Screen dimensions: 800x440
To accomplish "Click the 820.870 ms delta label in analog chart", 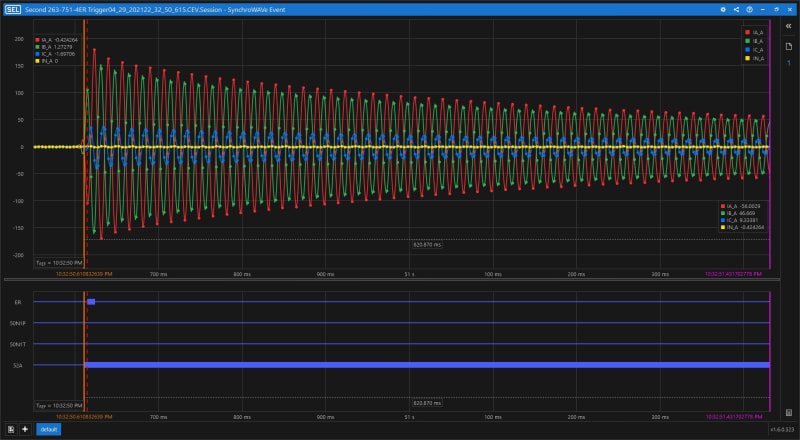I will (x=427, y=245).
